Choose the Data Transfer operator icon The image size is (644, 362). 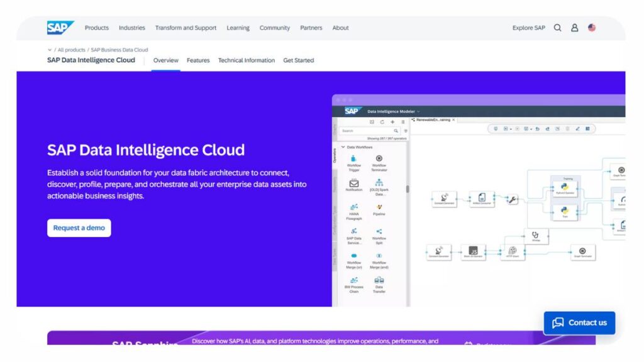(x=379, y=280)
